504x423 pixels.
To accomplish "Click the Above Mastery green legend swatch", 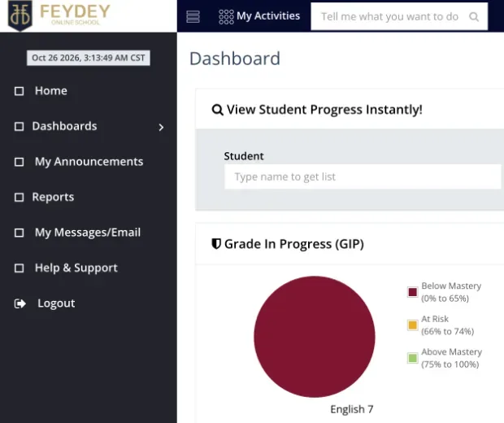I will [412, 358].
